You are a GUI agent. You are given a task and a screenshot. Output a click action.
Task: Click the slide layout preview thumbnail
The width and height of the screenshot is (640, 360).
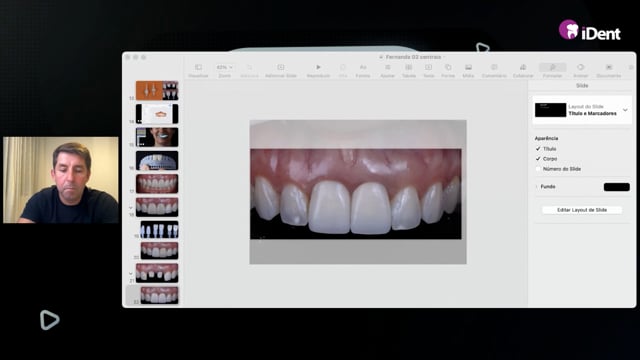pyautogui.click(x=551, y=110)
